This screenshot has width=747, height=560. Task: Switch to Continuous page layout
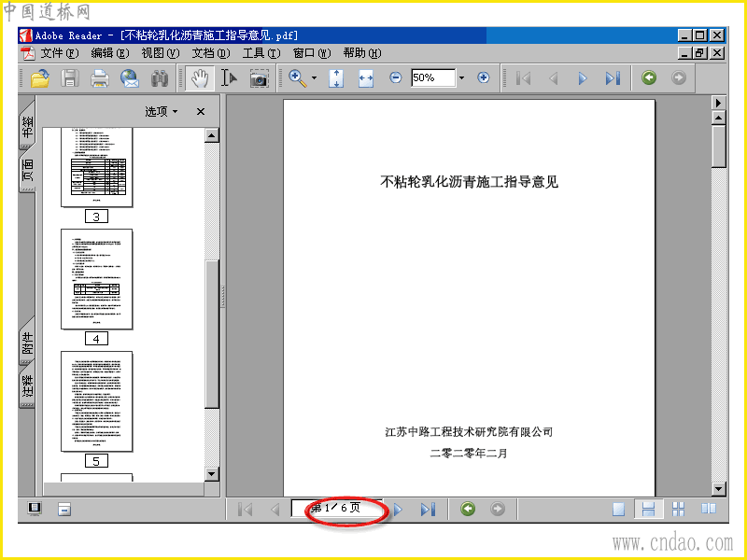[x=648, y=509]
